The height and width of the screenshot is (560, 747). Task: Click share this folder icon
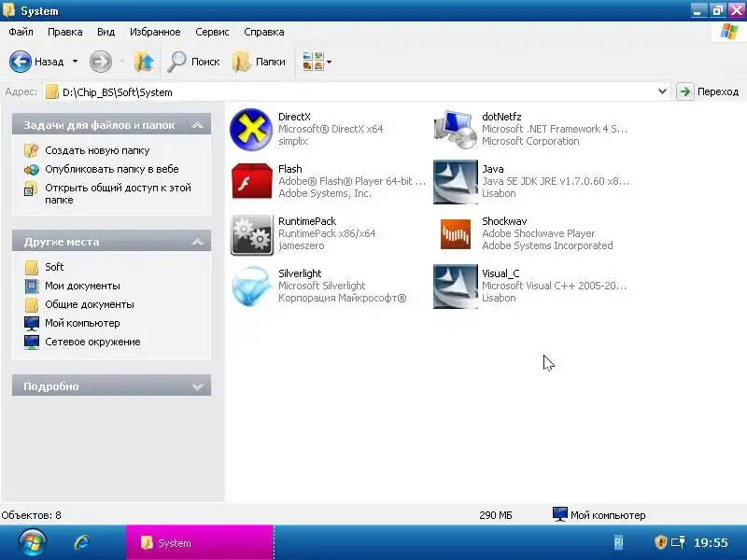click(31, 189)
